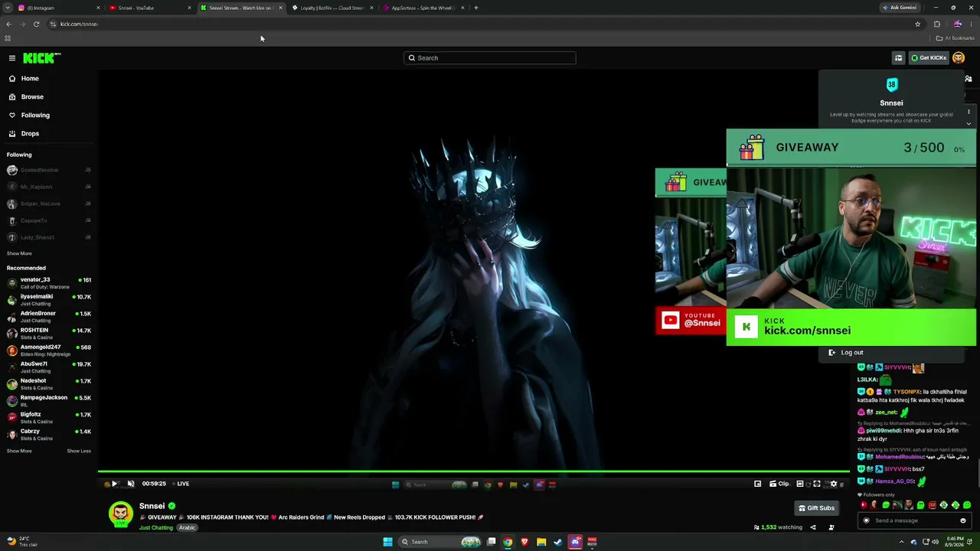Open the Chrome extensions puzzle icon
This screenshot has width=980, height=551.
(x=936, y=24)
